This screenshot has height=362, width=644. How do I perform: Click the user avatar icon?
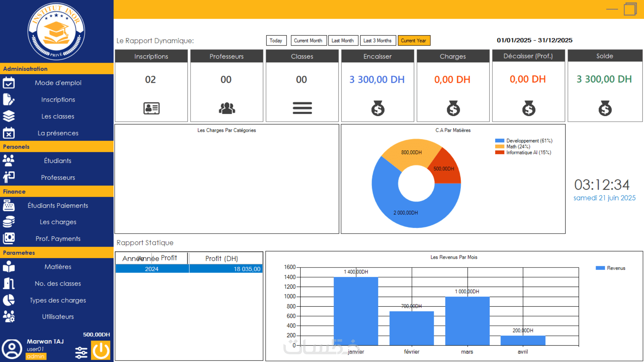click(x=12, y=349)
